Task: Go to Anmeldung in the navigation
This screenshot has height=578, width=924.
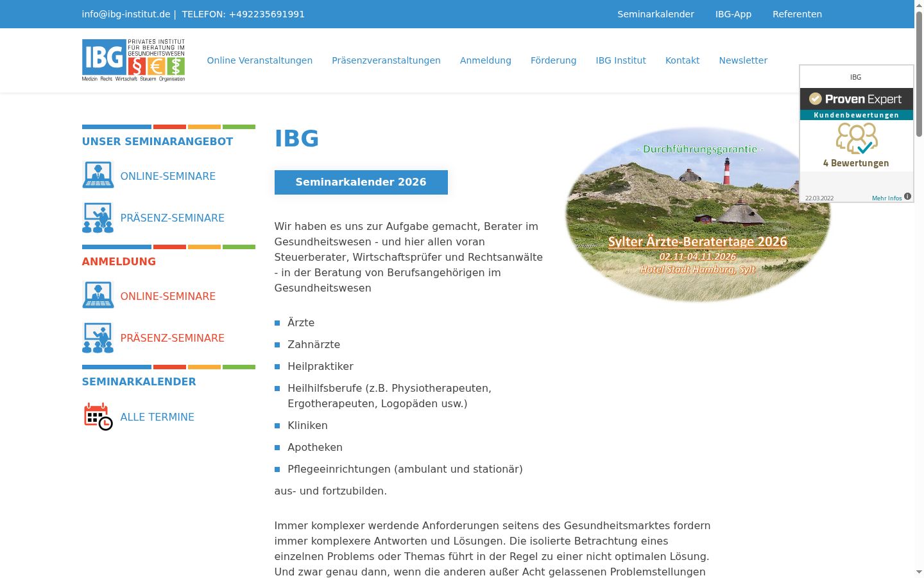Action: click(486, 60)
